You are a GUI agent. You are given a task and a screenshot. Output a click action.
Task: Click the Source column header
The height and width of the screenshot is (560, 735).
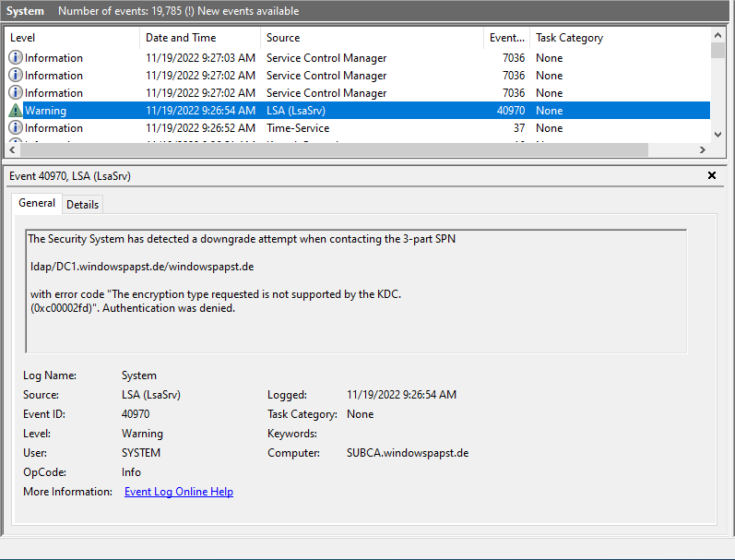(x=372, y=38)
